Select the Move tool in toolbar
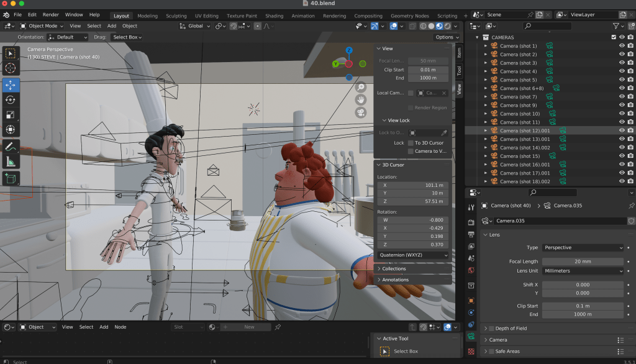 tap(11, 84)
